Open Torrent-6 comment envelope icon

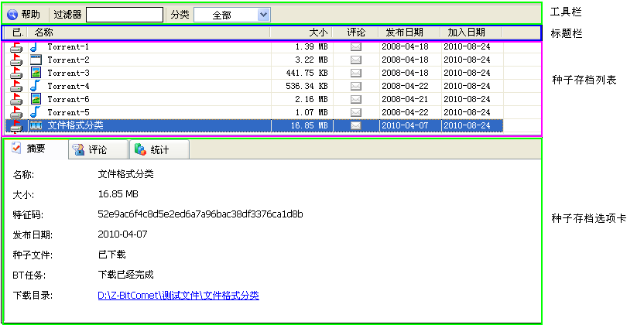[x=356, y=100]
